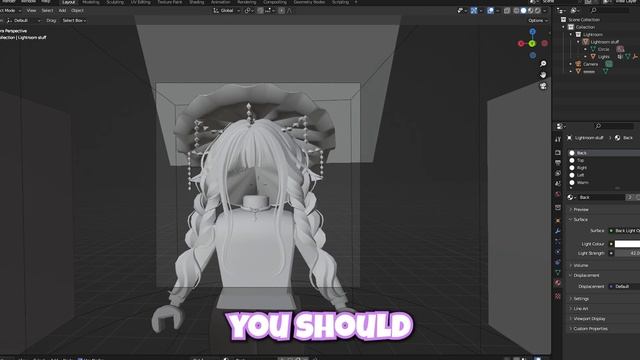Select the Back material slot

(604, 153)
